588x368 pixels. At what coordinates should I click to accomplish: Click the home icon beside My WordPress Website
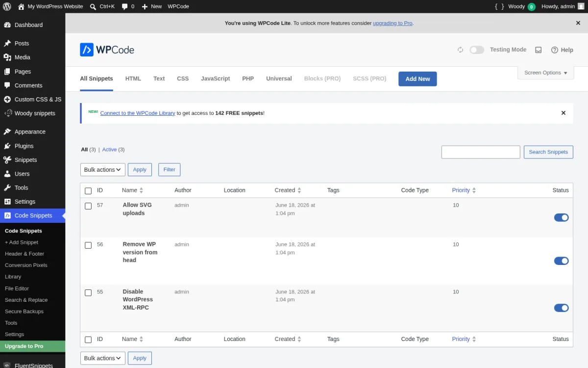pyautogui.click(x=21, y=6)
